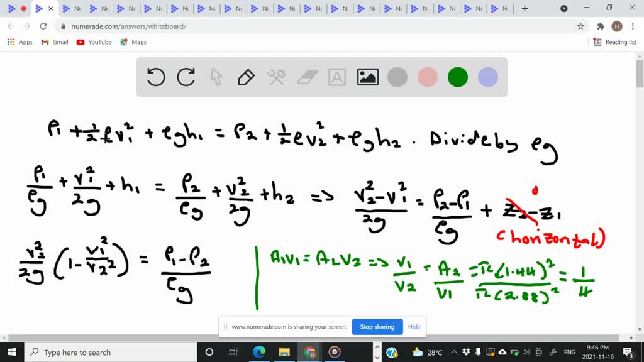Pick the light purple pen color
Image resolution: width=644 pixels, height=362 pixels.
tap(488, 77)
